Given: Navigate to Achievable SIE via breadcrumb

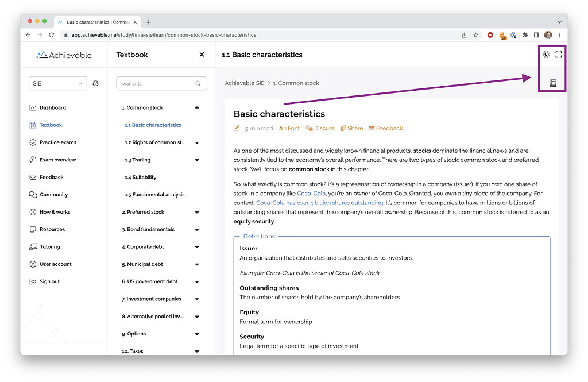Looking at the screenshot, I should (x=244, y=83).
